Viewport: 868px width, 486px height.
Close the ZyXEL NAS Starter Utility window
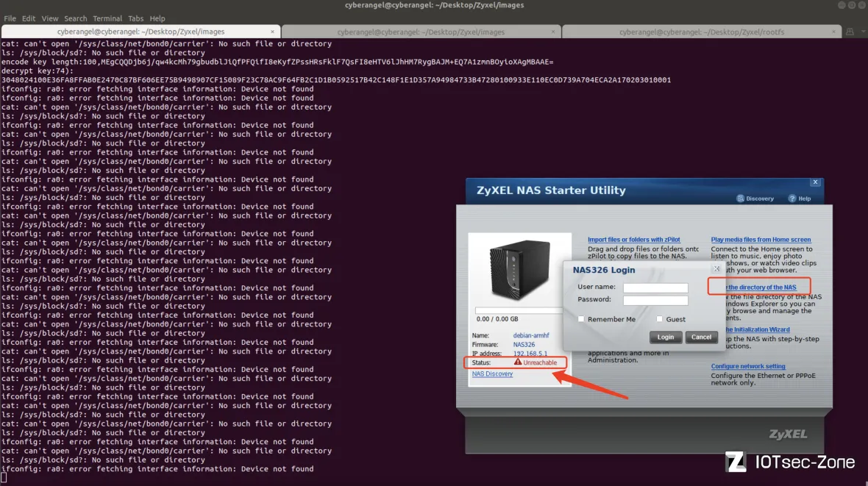coord(816,182)
